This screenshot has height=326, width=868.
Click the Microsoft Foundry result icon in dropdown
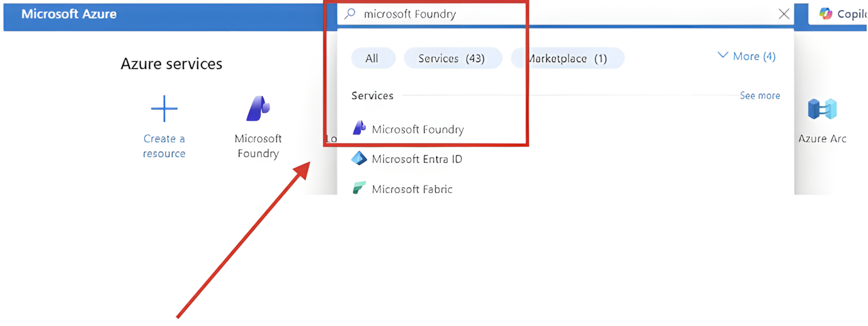click(x=359, y=128)
